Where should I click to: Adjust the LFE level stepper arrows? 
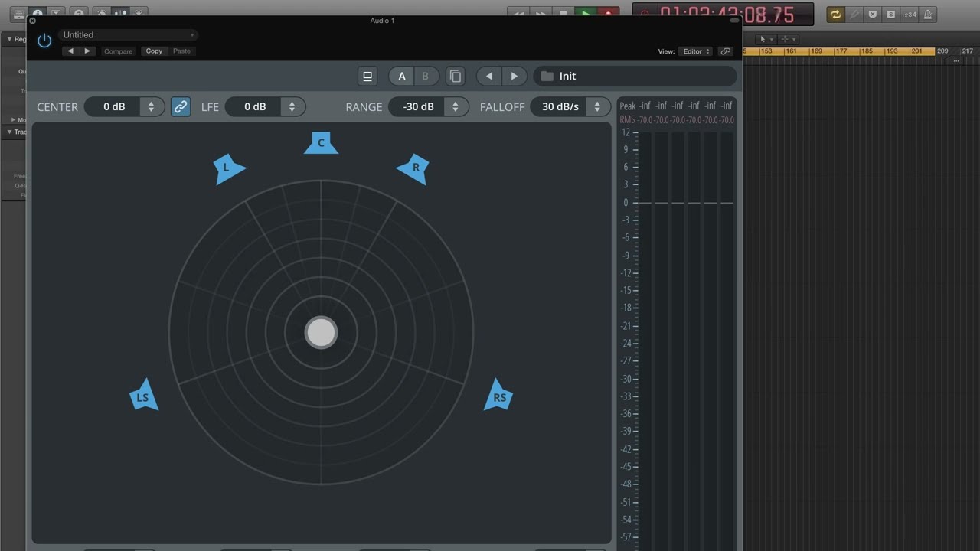pos(292,107)
